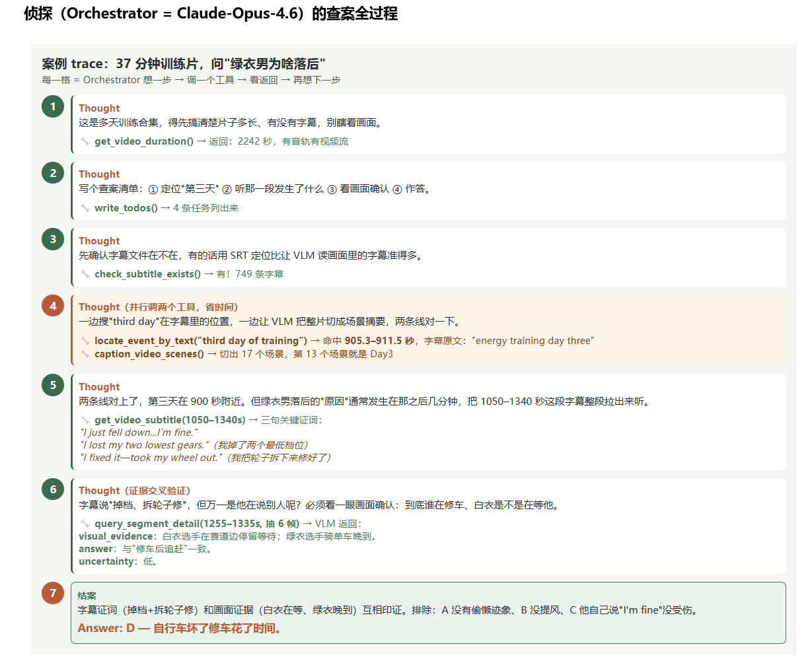Select the text "caption_video_scenes()"
Image resolution: width=812 pixels, height=667 pixels.
149,354
